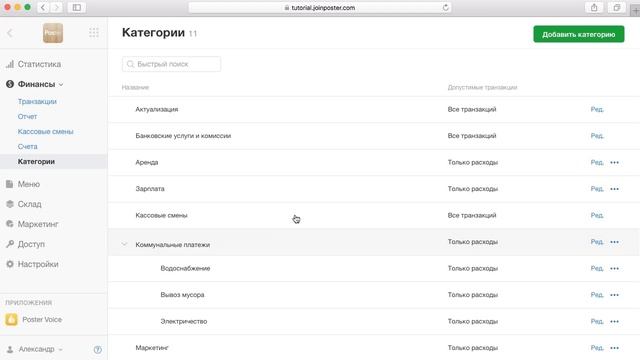Open Poster Voice app icon

point(11,319)
